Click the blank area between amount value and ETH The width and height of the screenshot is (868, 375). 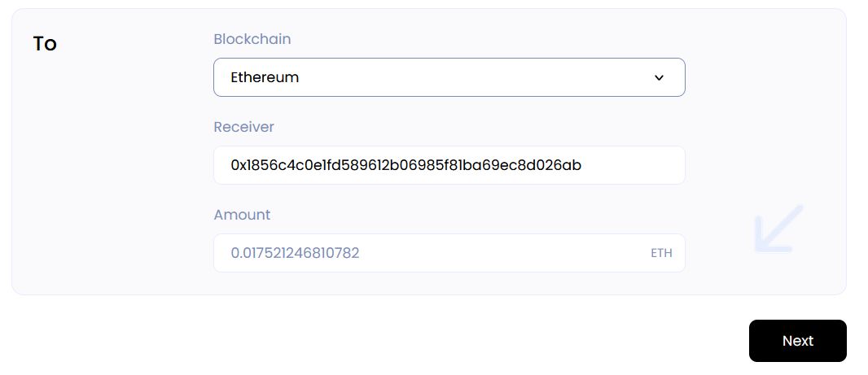click(505, 253)
